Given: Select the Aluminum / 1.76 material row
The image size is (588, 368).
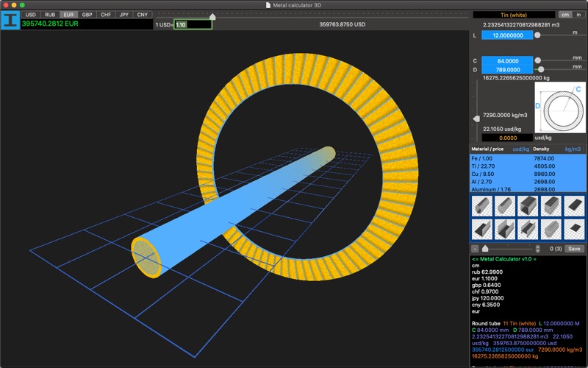Looking at the screenshot, I should pos(527,189).
